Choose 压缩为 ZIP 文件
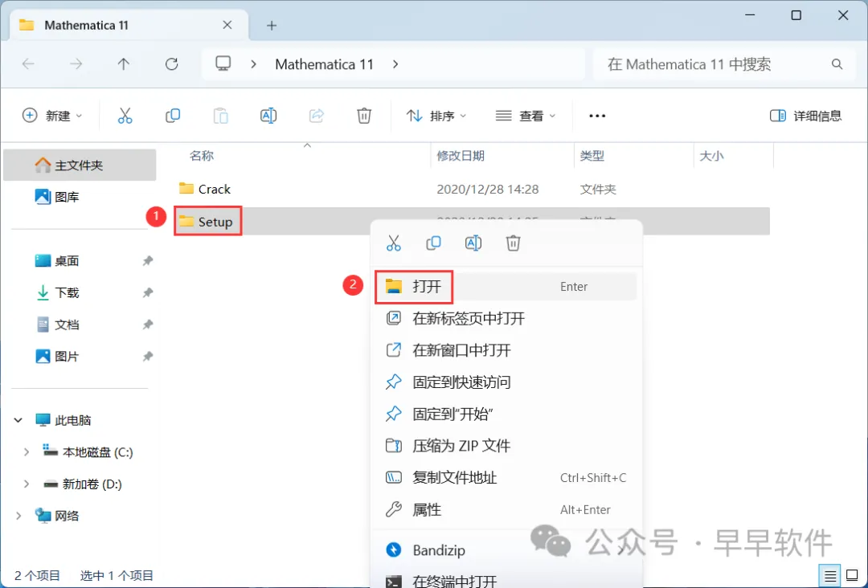This screenshot has height=588, width=868. tap(506, 446)
